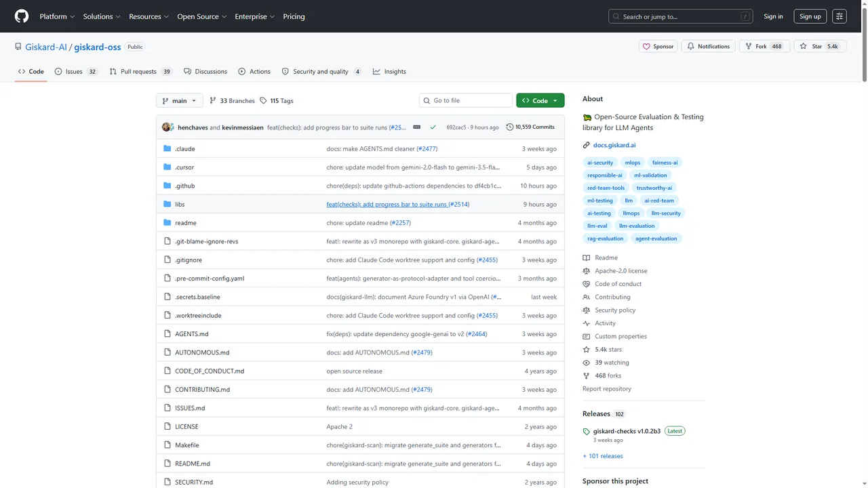The height and width of the screenshot is (488, 868).
Task: Click the .claude folder icon
Action: coord(167,148)
